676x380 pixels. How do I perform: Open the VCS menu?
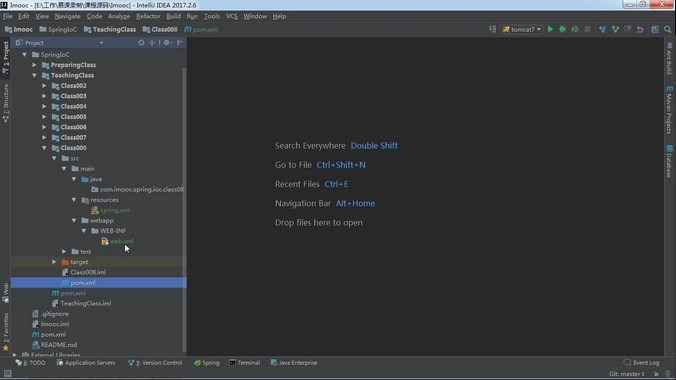[x=232, y=16]
